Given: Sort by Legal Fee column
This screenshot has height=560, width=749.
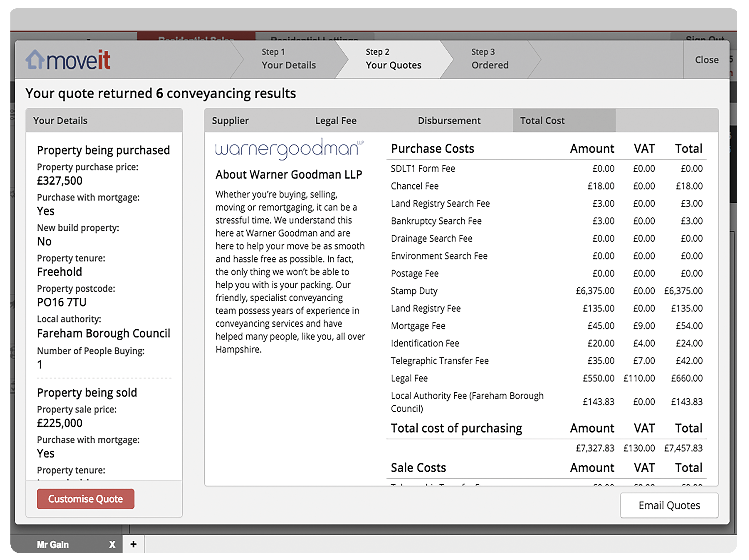Looking at the screenshot, I should click(x=336, y=120).
